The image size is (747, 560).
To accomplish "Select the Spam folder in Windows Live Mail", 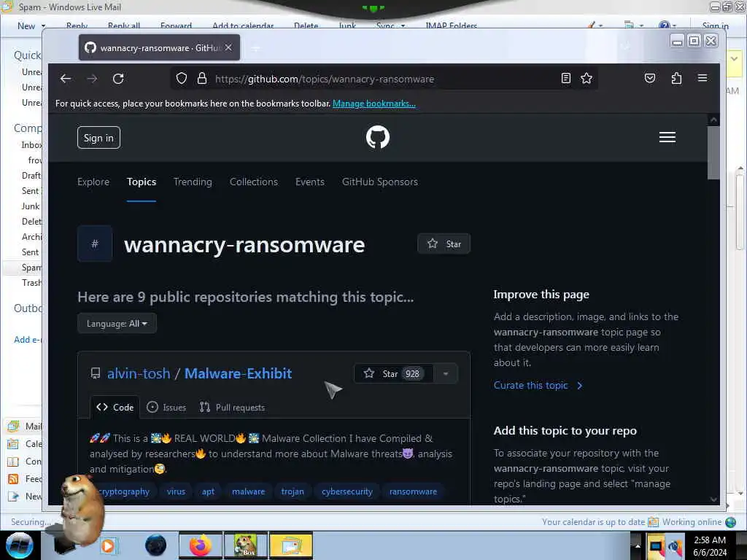I will [x=31, y=268].
